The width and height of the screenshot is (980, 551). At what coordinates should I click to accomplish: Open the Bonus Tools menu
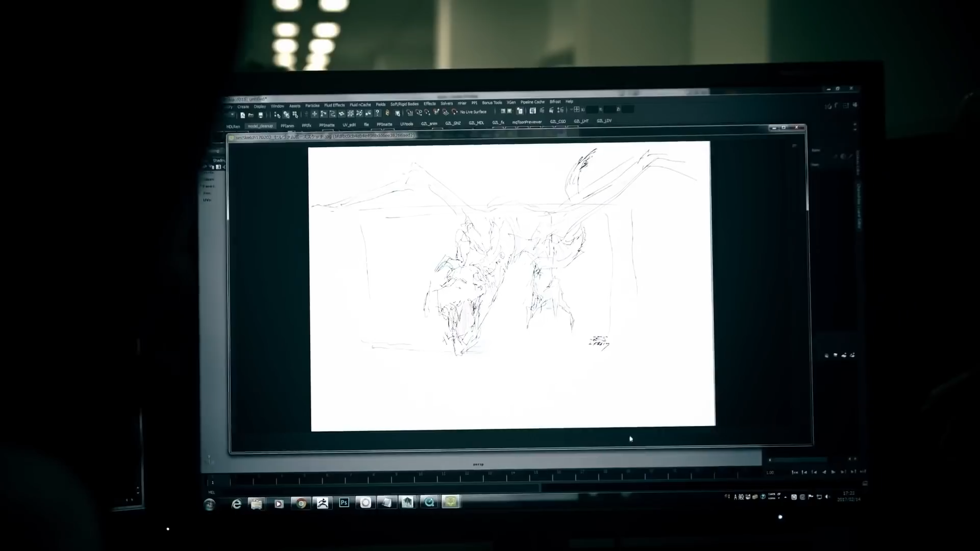(x=492, y=103)
